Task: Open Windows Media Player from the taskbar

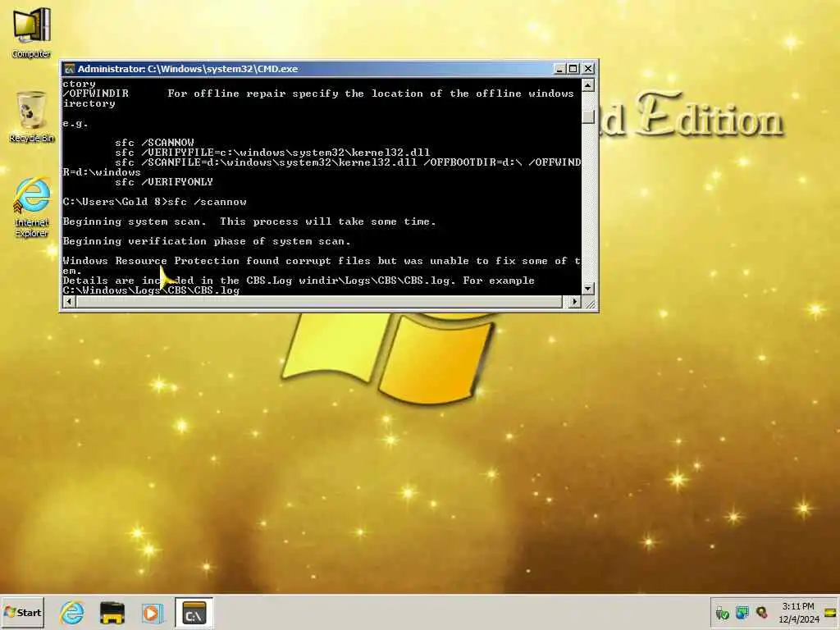Action: pyautogui.click(x=152, y=612)
